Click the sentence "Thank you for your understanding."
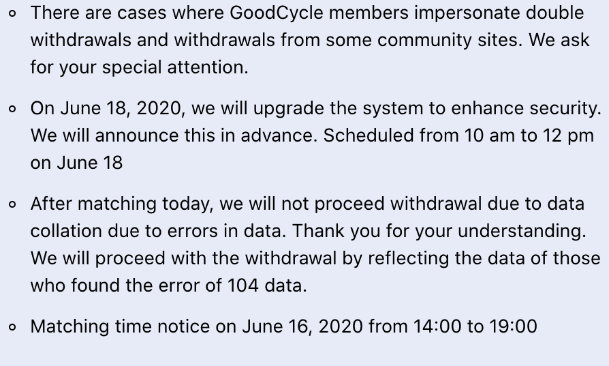The height and width of the screenshot is (366, 609). [x=439, y=232]
